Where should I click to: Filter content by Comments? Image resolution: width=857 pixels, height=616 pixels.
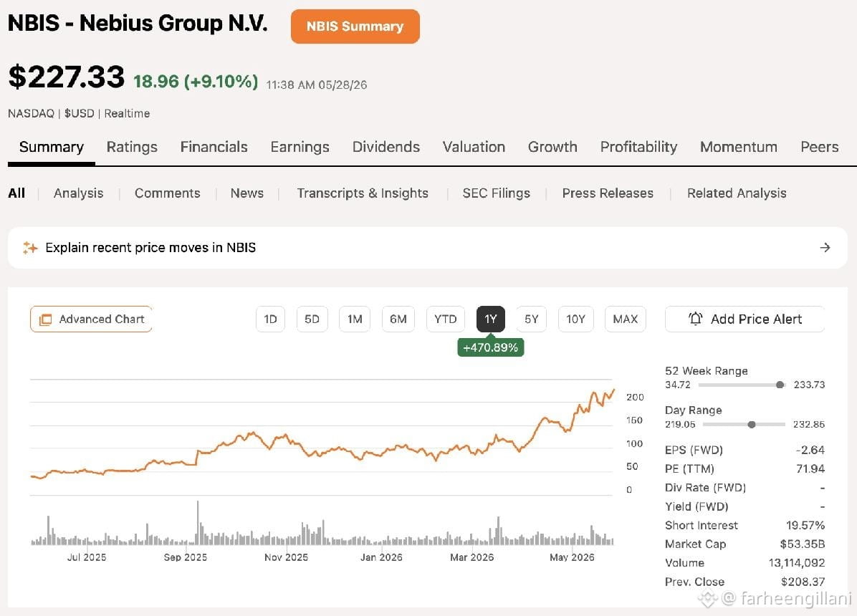coord(167,193)
